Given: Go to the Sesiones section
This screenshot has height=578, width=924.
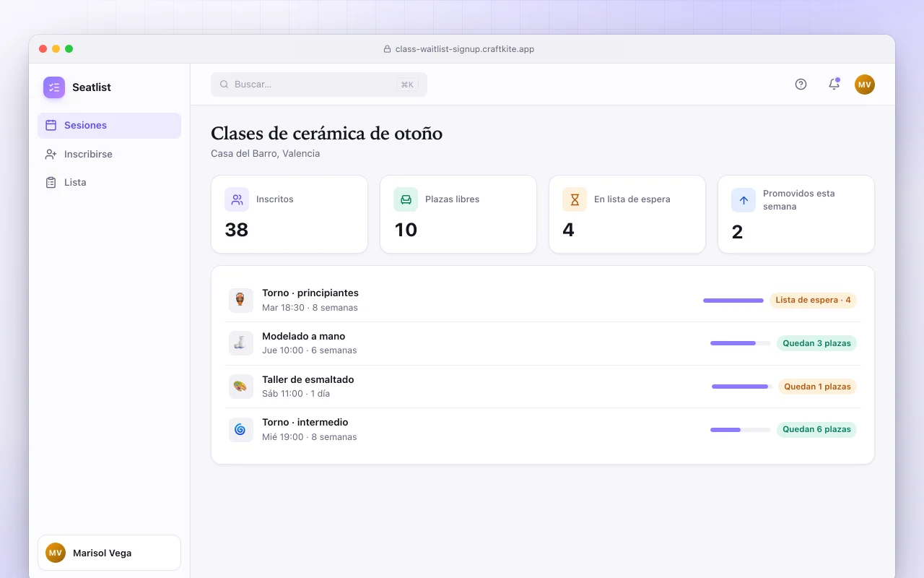Looking at the screenshot, I should click(109, 126).
